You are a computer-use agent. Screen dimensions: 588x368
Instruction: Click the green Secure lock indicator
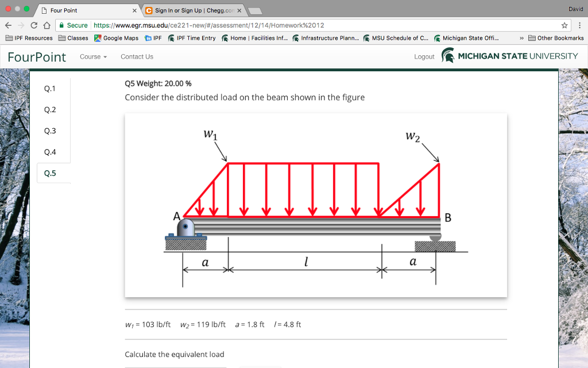click(x=73, y=25)
